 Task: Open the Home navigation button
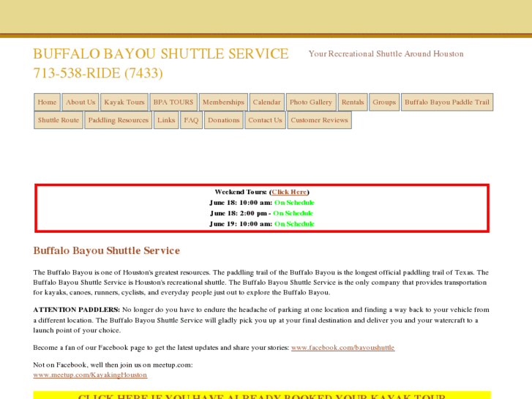[47, 102]
